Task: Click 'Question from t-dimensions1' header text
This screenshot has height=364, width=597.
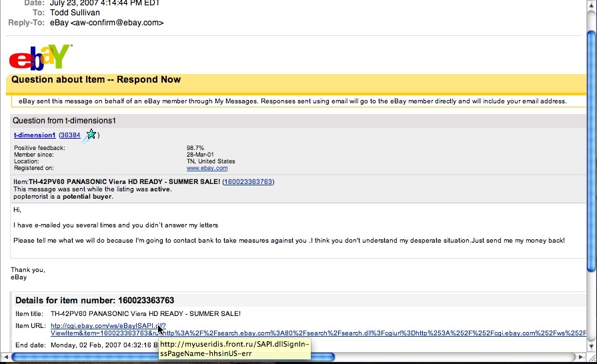Action: (x=64, y=121)
